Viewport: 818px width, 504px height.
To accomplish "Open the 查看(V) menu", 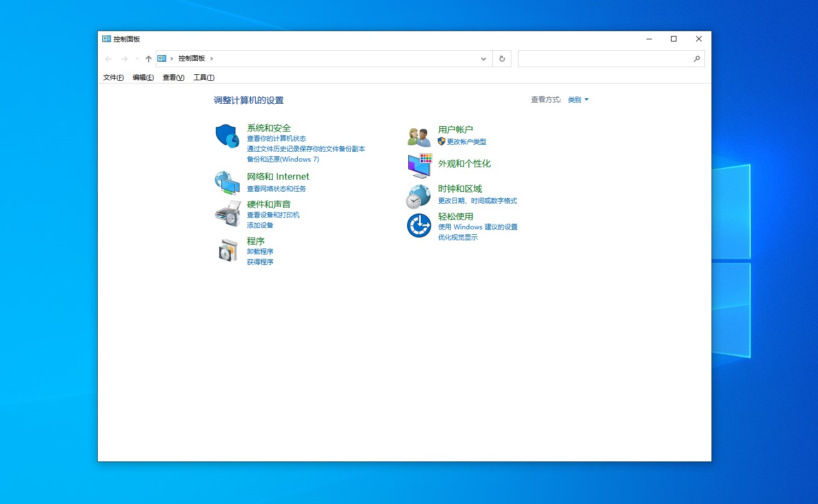I will pos(174,78).
